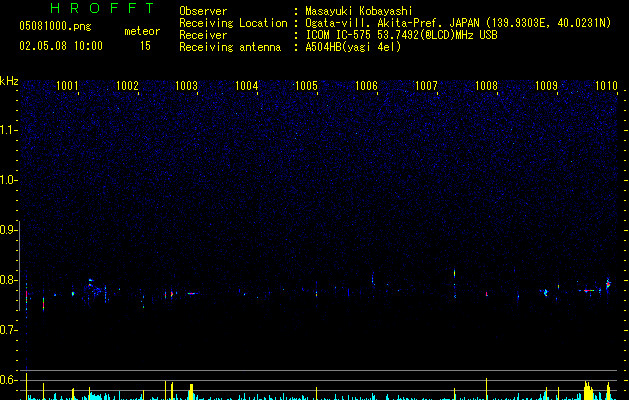Image resolution: width=629 pixels, height=400 pixels.
Task: Click the 0.9 kHz frequency tick label
Action: [8, 230]
